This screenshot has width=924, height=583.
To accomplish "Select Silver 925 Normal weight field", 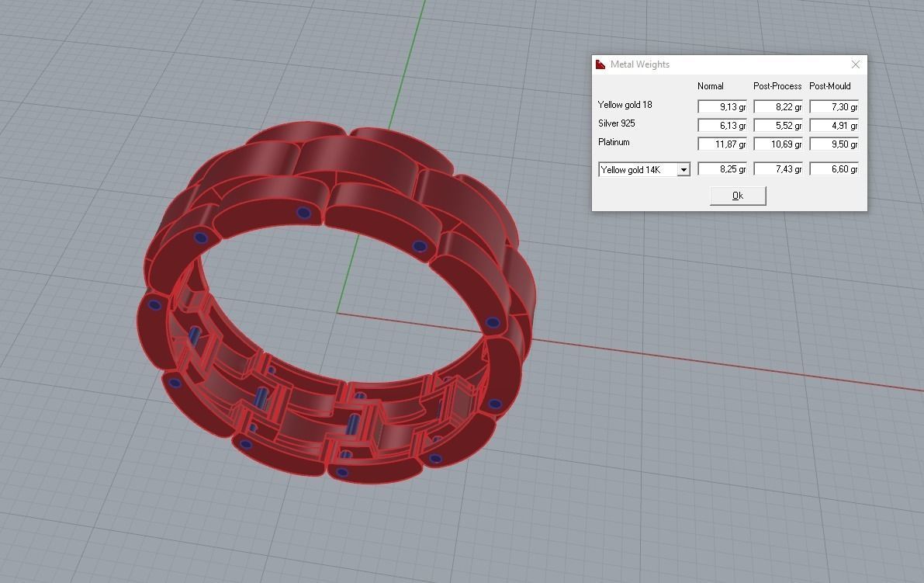I will (x=722, y=126).
